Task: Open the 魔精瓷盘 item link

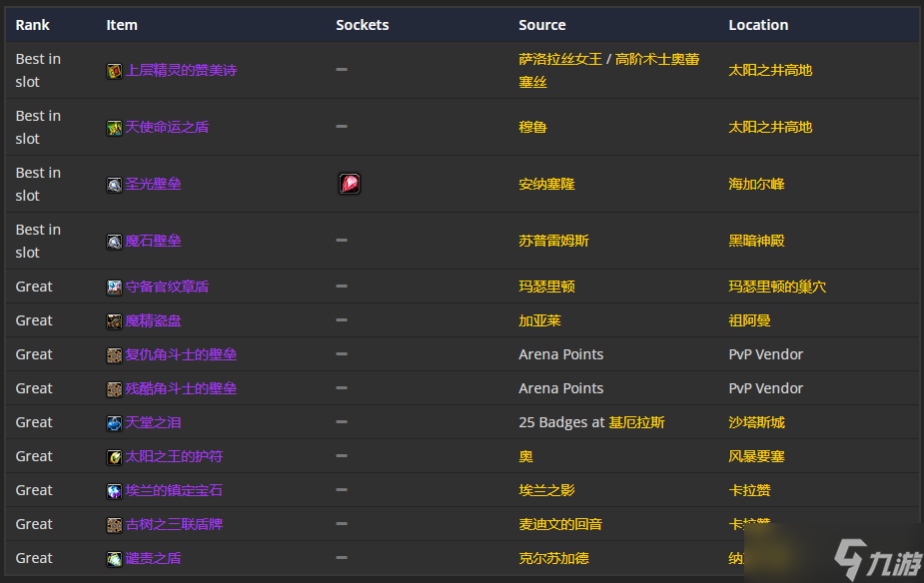Action: click(153, 320)
